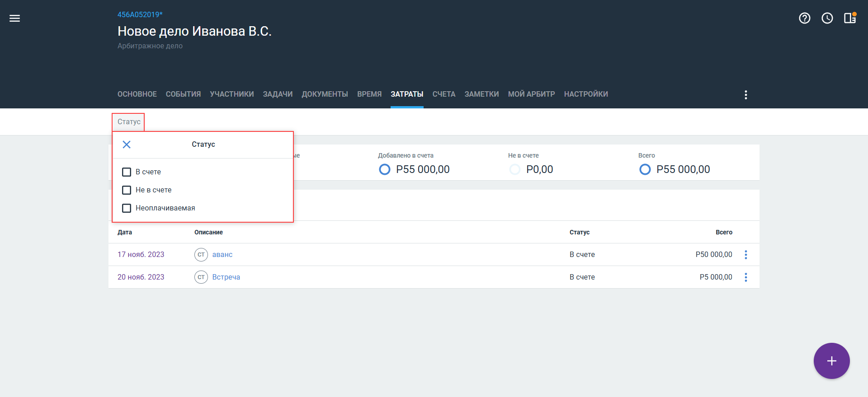This screenshot has height=397, width=868.
Task: Tick the "Неоплачиваемая" checkbox
Action: click(127, 208)
